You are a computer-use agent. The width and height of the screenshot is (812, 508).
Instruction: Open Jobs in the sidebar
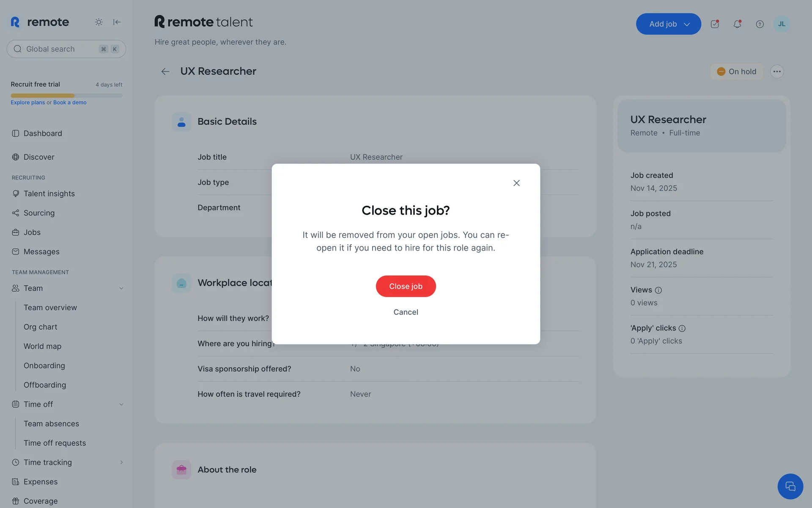coord(32,232)
